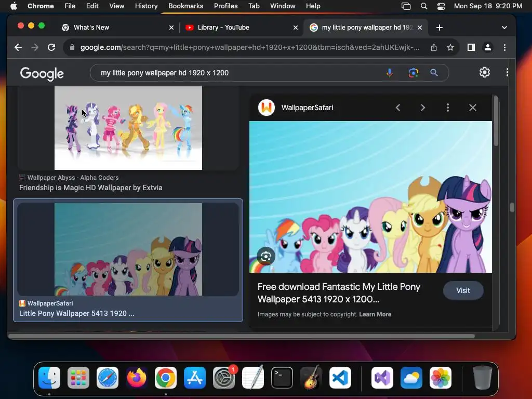The width and height of the screenshot is (532, 399).
Task: Open a new Chrome tab
Action: coord(440,28)
